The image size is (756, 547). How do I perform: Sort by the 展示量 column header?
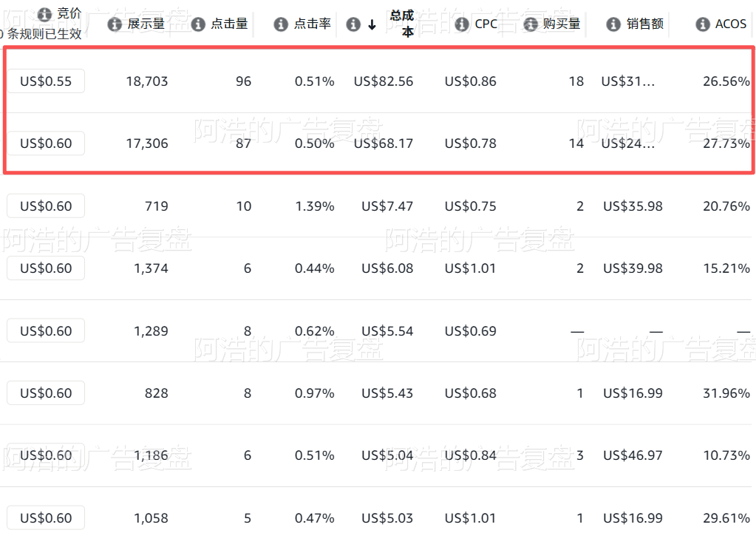click(146, 24)
